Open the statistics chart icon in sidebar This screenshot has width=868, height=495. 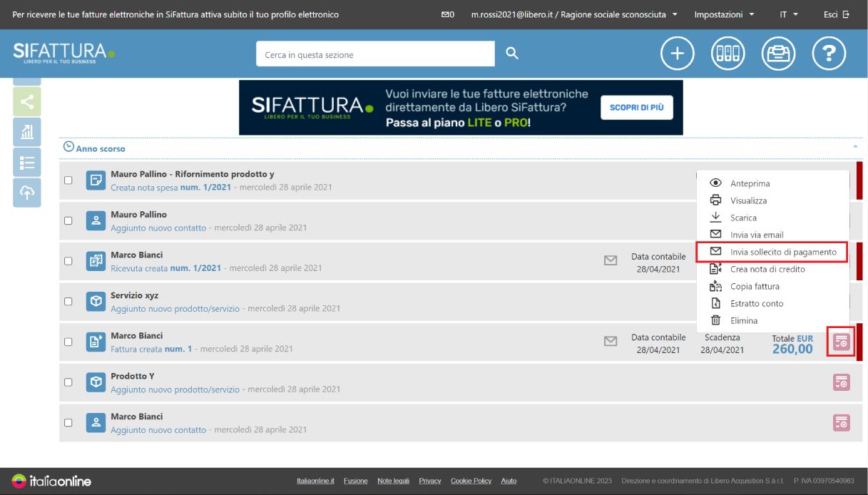click(27, 132)
